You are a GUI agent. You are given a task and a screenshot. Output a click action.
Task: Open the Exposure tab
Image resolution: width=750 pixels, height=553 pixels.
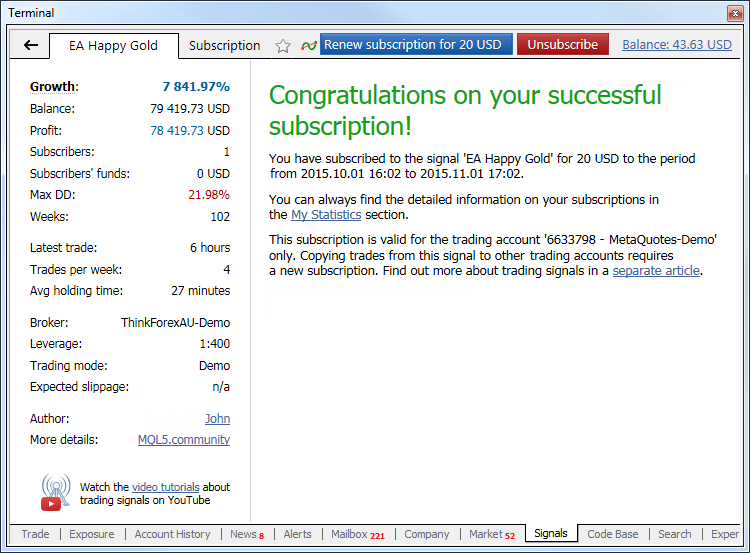tap(92, 534)
